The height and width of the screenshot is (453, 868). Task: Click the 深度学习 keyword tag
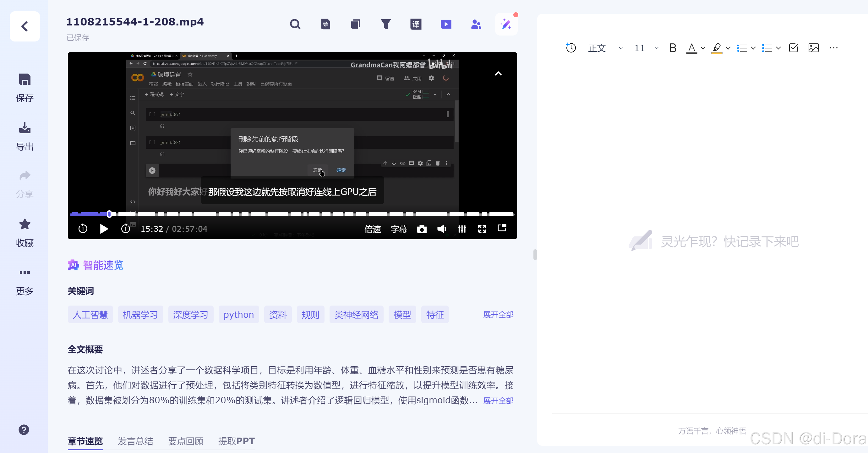[191, 314]
